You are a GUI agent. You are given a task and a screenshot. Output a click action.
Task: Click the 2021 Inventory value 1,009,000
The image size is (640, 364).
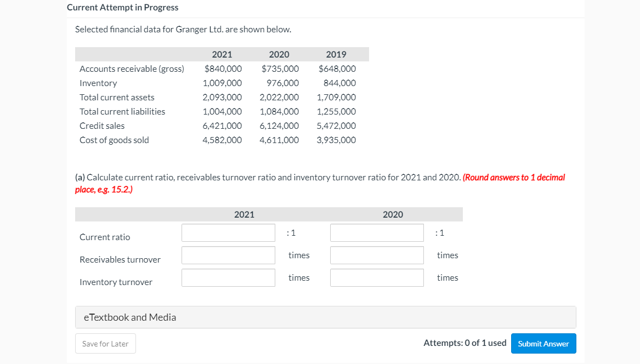[222, 83]
